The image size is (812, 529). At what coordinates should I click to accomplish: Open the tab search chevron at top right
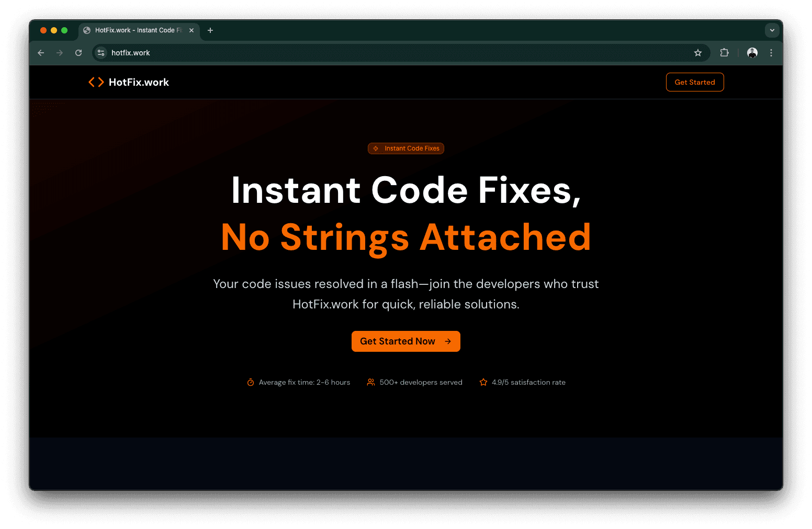(772, 30)
